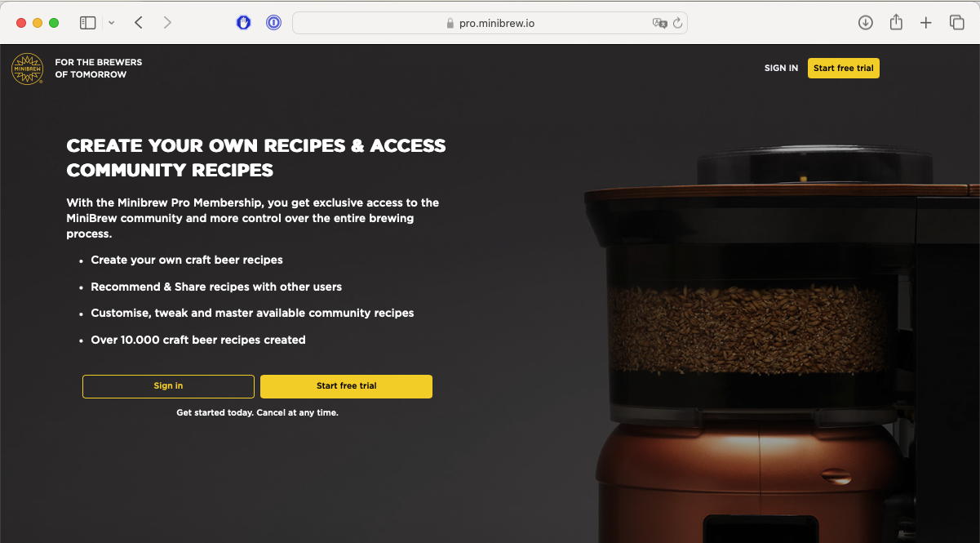The width and height of the screenshot is (980, 543).
Task: Open the blue hand privacy extension icon
Action: [x=243, y=23]
